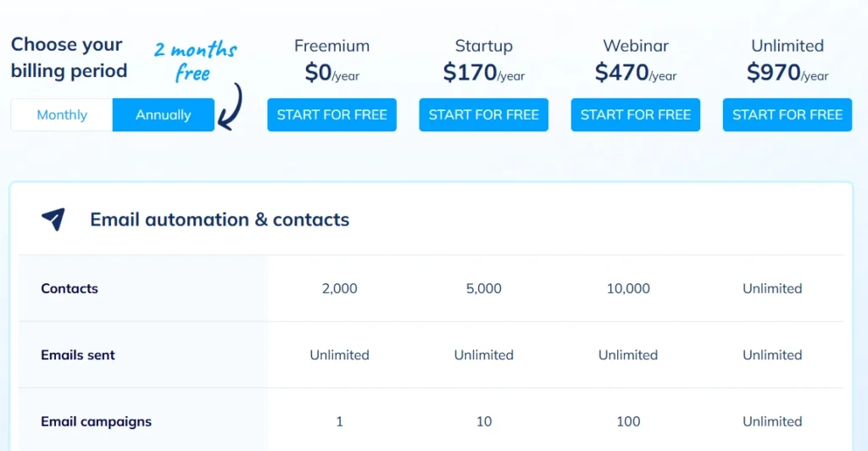Start for free under Unlimited plan
The image size is (868, 451).
click(787, 115)
